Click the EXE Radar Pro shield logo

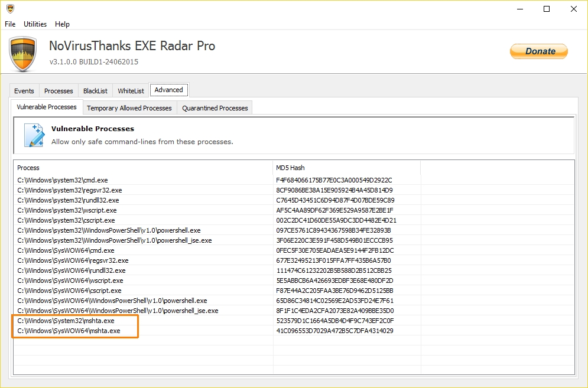(x=23, y=54)
